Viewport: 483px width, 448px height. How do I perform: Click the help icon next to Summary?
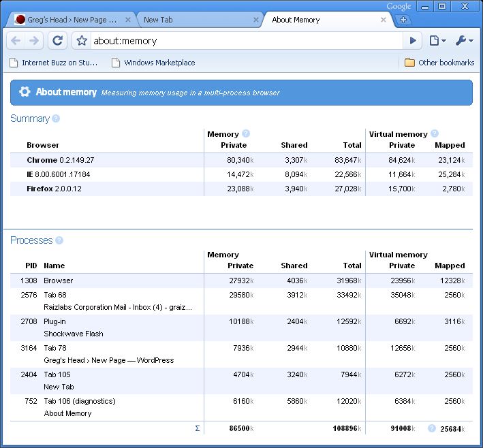[56, 118]
